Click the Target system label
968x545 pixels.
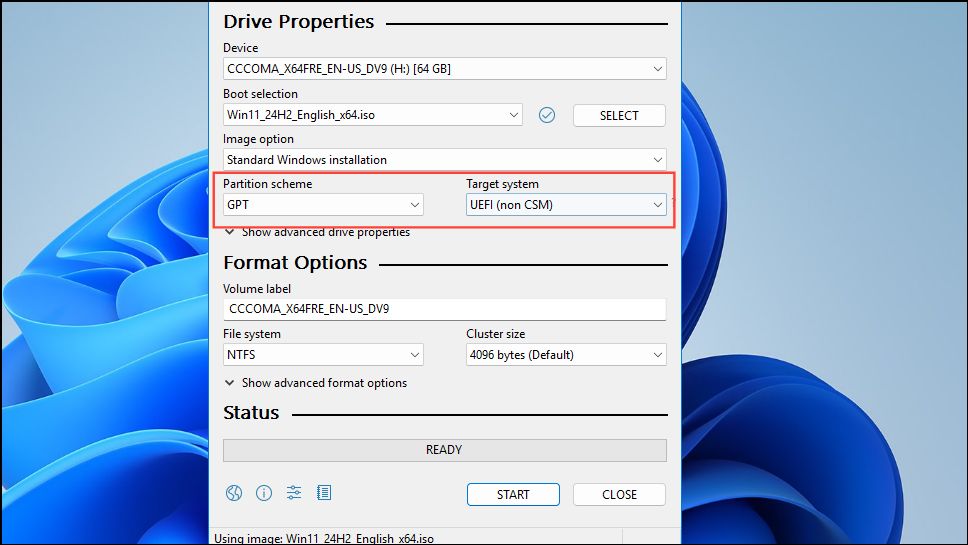(503, 184)
